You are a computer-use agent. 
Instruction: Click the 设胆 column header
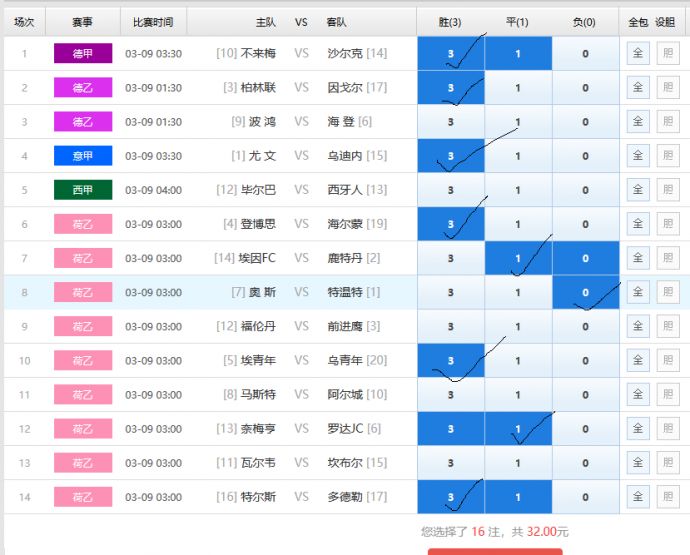pos(665,22)
